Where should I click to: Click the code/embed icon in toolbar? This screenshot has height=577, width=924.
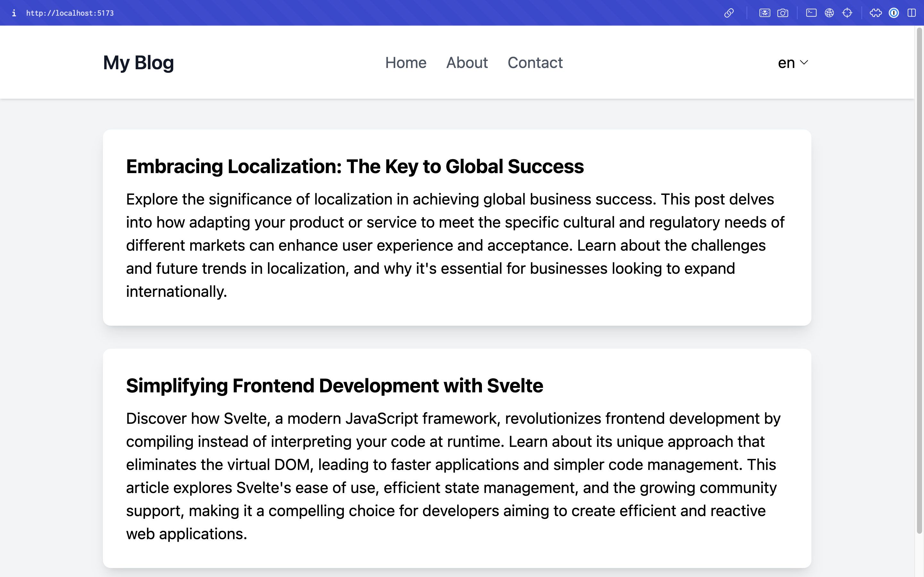811,13
